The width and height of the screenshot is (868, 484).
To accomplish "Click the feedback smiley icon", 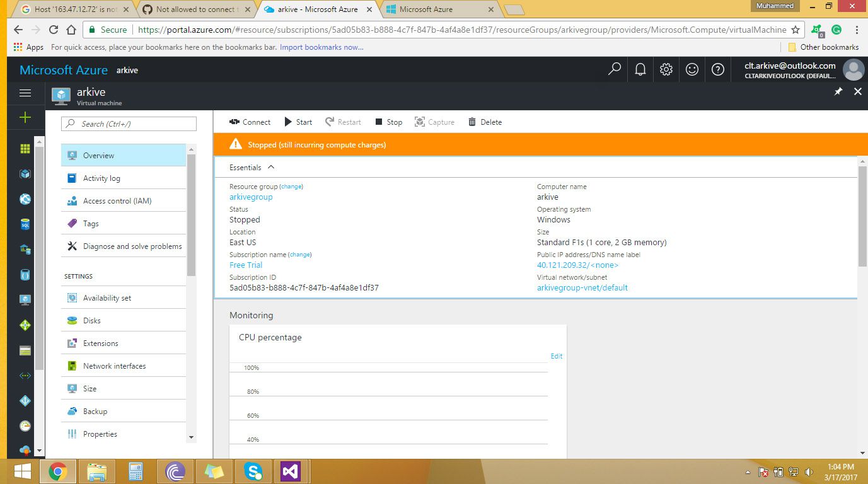I will click(x=692, y=70).
